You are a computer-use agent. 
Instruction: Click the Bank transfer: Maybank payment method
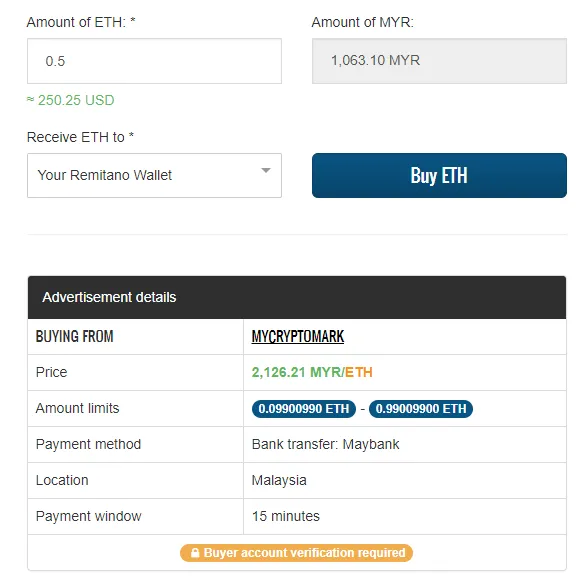(x=326, y=444)
